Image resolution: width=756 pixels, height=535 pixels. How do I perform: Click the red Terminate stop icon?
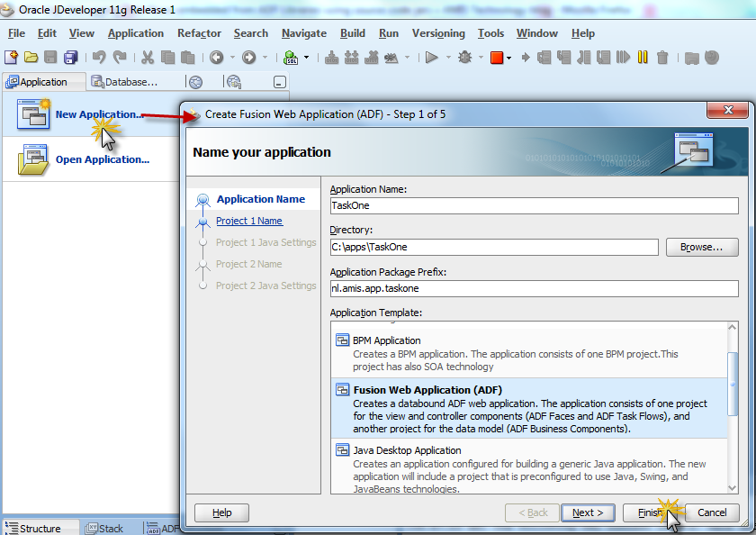tap(496, 58)
